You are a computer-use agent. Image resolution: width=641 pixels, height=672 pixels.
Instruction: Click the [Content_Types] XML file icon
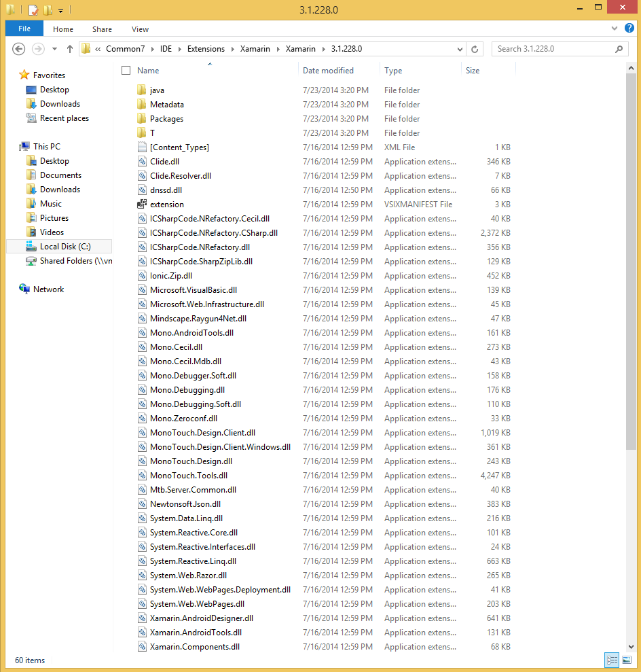pyautogui.click(x=142, y=147)
